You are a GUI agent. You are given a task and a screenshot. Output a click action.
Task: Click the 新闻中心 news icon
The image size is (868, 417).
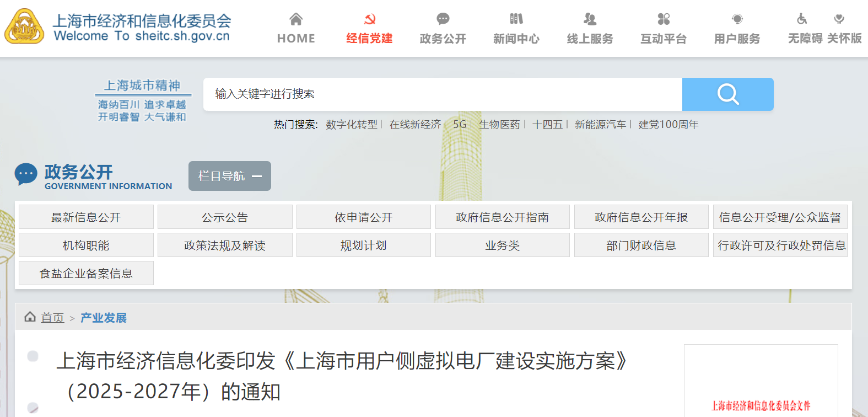point(516,19)
